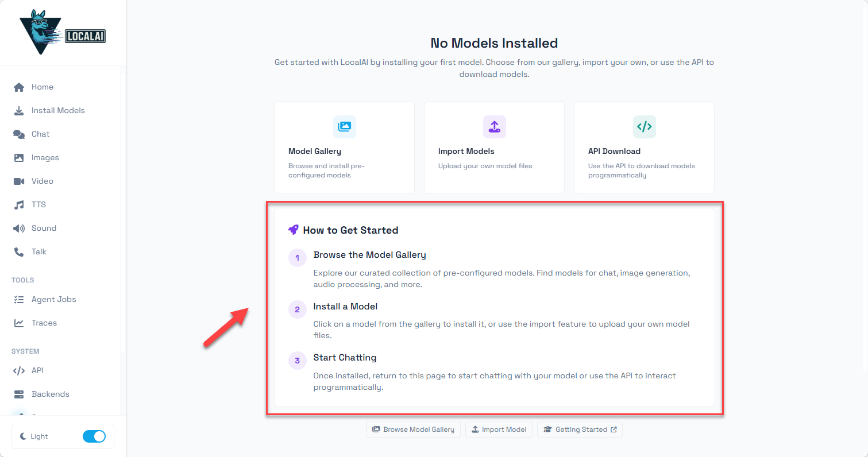The image size is (868, 457).
Task: Toggle the Light theme switch
Action: 94,436
